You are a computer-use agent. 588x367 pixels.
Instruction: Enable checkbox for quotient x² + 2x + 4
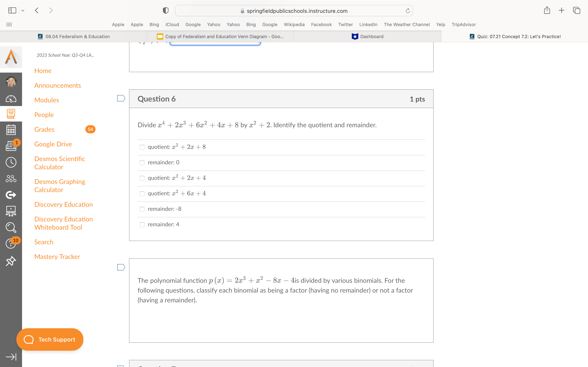pos(142,178)
